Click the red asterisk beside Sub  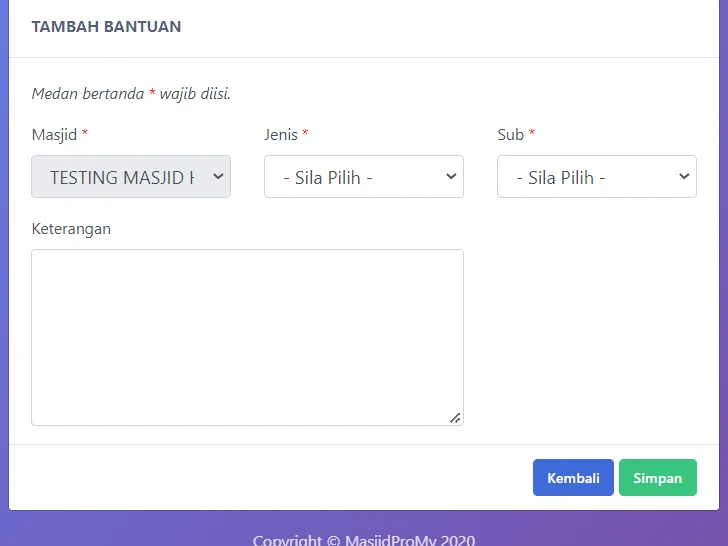point(532,135)
